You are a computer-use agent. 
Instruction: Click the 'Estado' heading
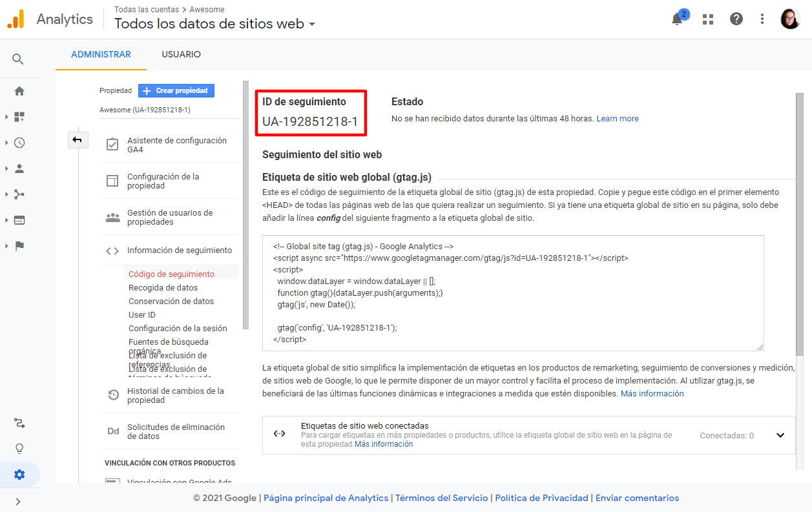[x=408, y=102]
